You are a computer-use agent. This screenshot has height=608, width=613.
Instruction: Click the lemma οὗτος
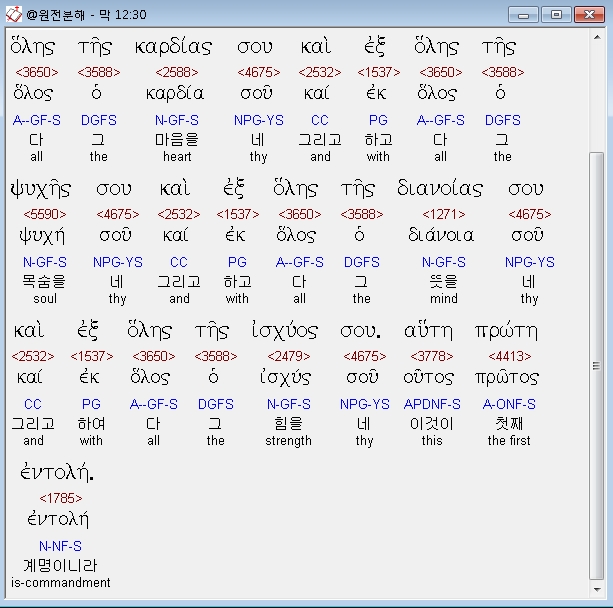(x=428, y=378)
